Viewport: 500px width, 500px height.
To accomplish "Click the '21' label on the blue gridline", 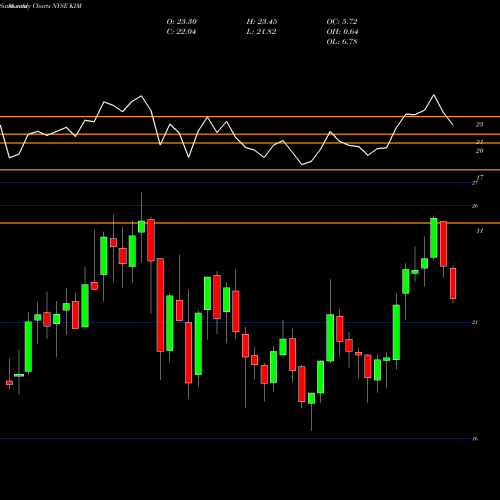I will tap(475, 322).
